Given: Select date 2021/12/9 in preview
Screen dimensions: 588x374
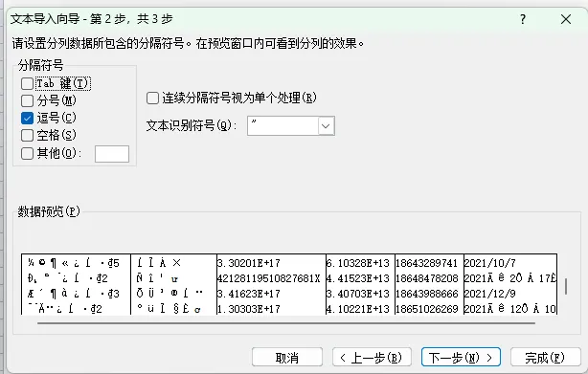Looking at the screenshot, I should [490, 294].
